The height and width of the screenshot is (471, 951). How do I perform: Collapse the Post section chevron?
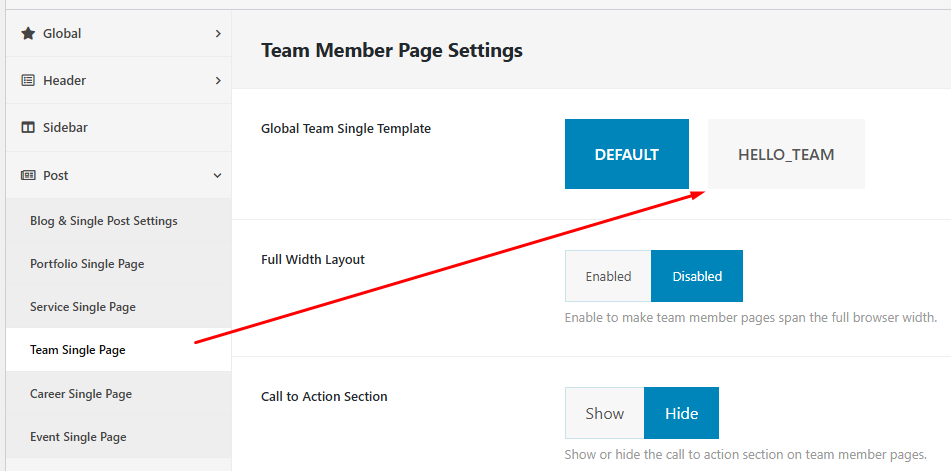(x=218, y=176)
